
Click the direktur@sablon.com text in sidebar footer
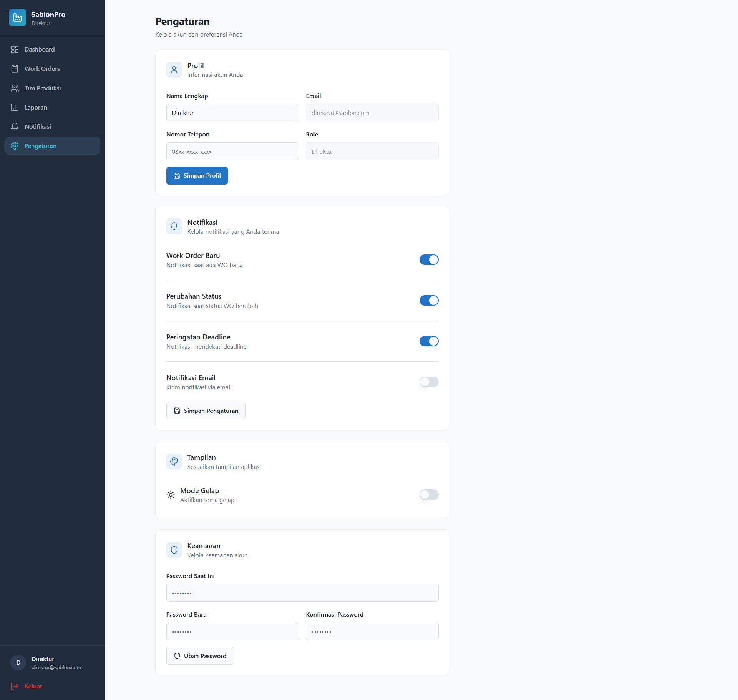[56, 667]
